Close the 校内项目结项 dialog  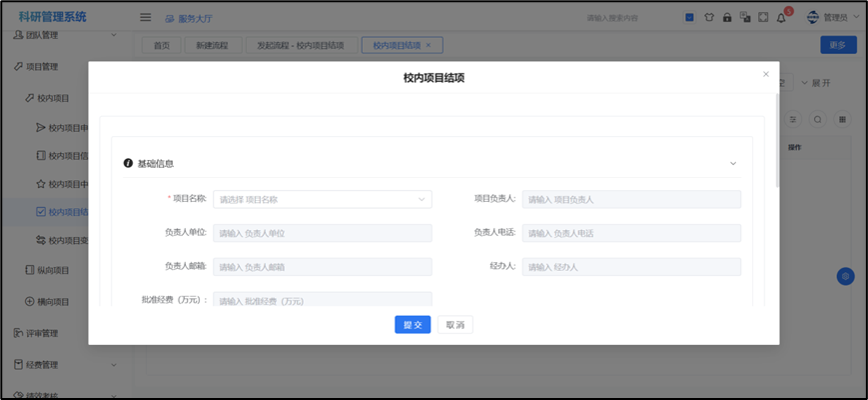(766, 74)
